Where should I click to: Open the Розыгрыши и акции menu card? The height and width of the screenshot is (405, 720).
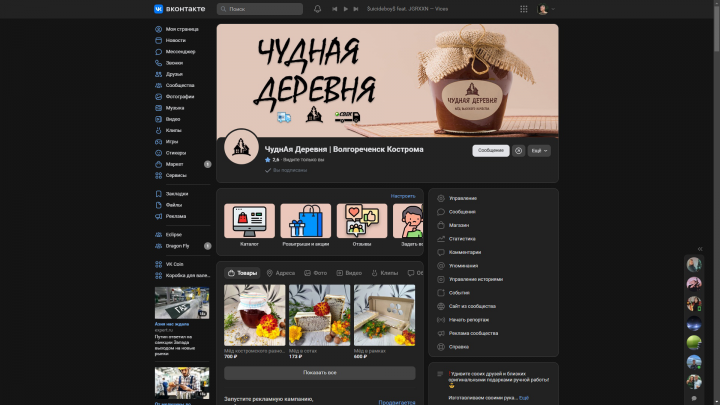pos(305,225)
